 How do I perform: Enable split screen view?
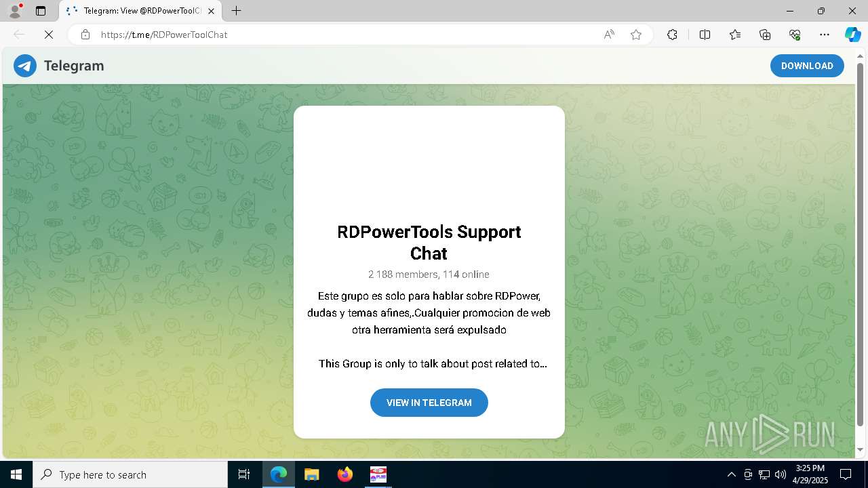pyautogui.click(x=705, y=35)
